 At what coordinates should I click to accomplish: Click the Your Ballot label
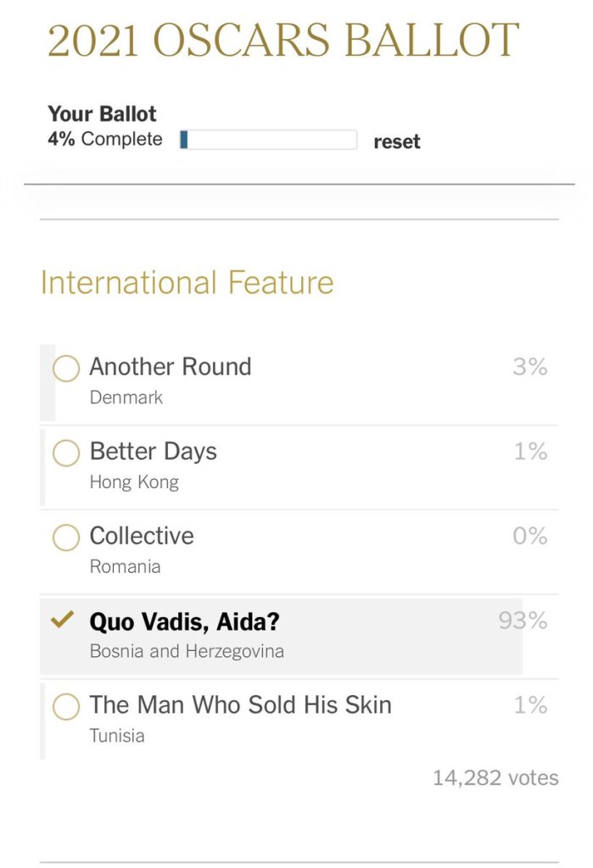(x=102, y=114)
